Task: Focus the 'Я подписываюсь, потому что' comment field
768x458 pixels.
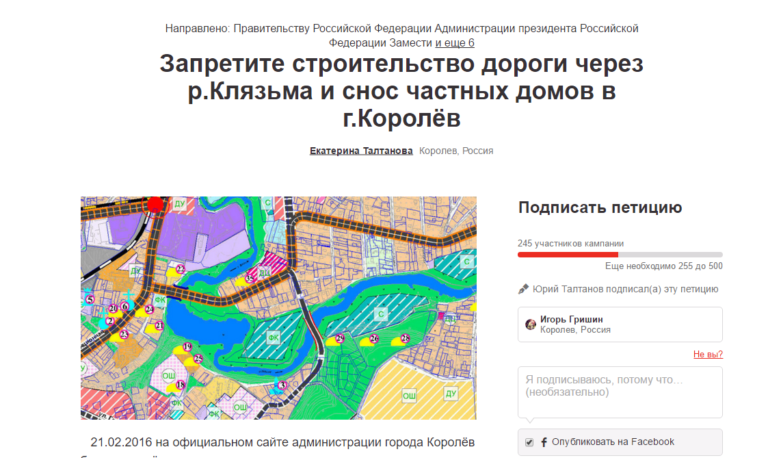Action: [x=620, y=392]
